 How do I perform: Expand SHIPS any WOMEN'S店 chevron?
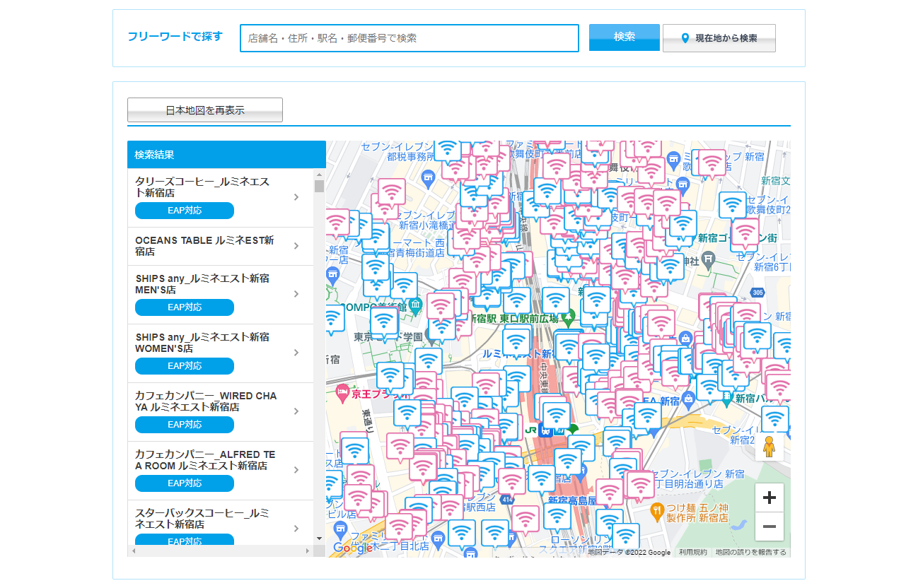[296, 353]
